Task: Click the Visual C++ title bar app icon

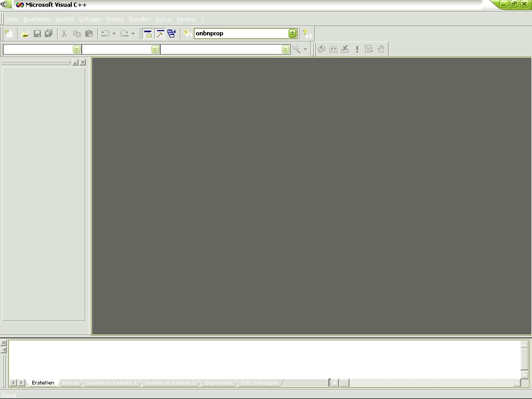Action: coord(20,5)
